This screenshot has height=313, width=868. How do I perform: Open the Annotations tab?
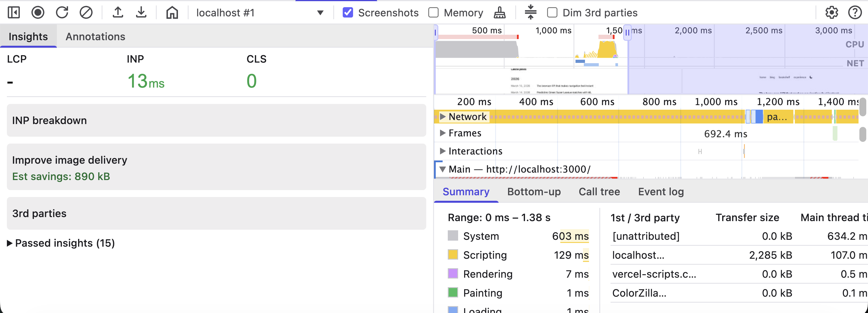pyautogui.click(x=95, y=36)
